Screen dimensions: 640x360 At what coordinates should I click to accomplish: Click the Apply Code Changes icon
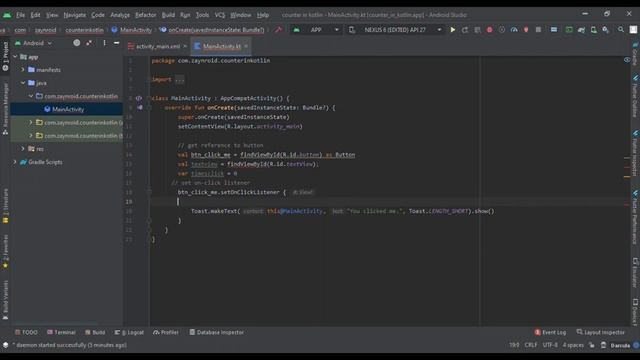(x=477, y=30)
